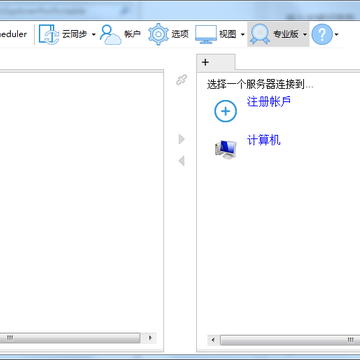Click the 专业版 text label
Image resolution: width=360 pixels, height=360 pixels.
coord(286,34)
